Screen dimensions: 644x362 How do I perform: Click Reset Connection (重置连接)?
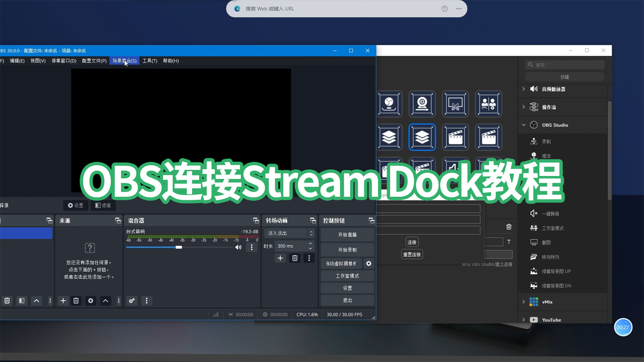pyautogui.click(x=412, y=254)
